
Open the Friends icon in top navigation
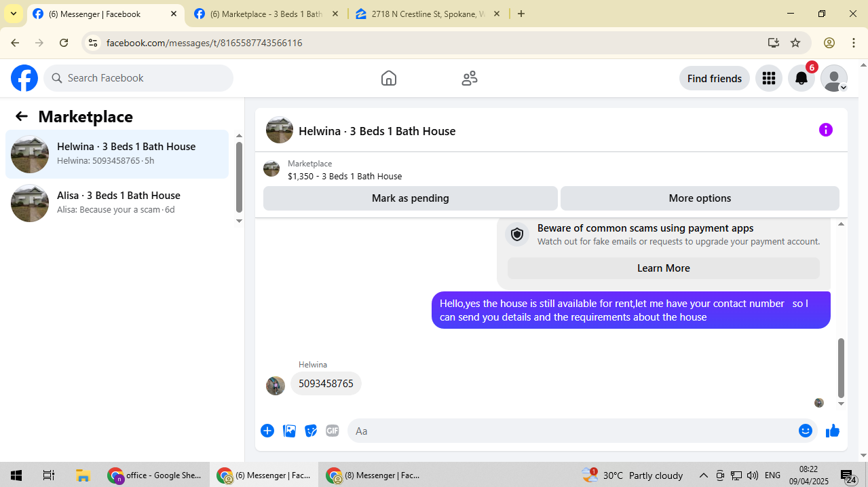coord(470,78)
